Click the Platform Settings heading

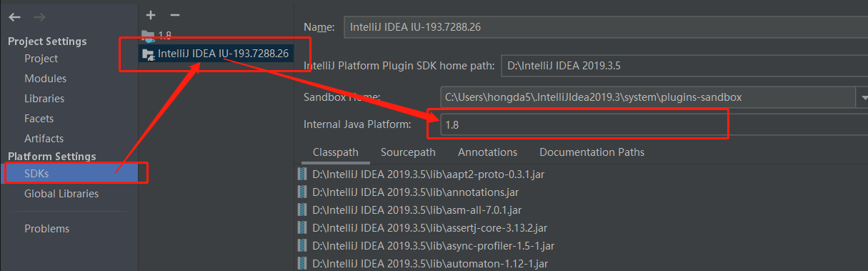[51, 156]
